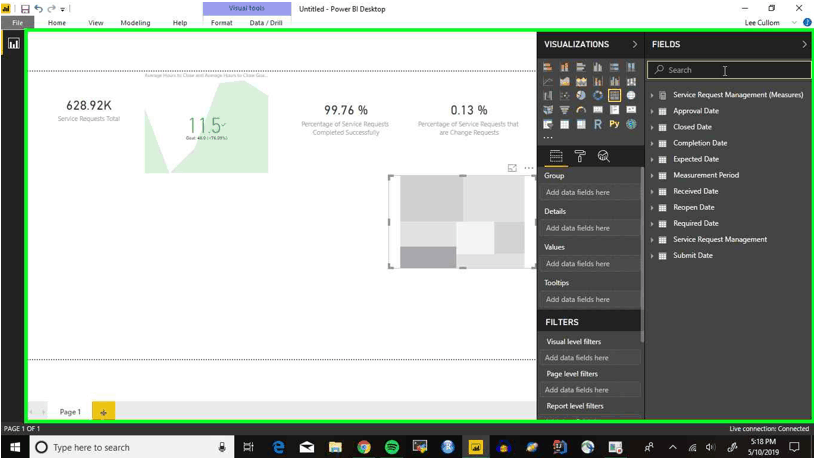Click the Undo arrow

pos(39,9)
